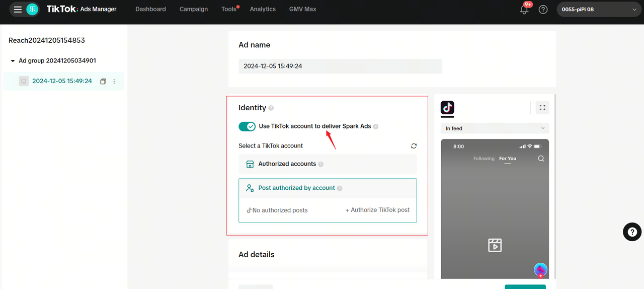Select the TikTok placement preview tab
The width and height of the screenshot is (644, 289).
[447, 108]
